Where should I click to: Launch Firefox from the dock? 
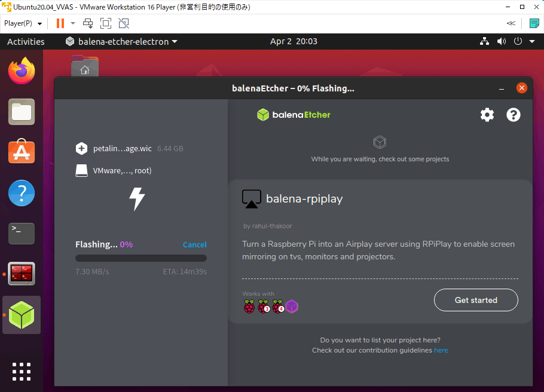[22, 71]
